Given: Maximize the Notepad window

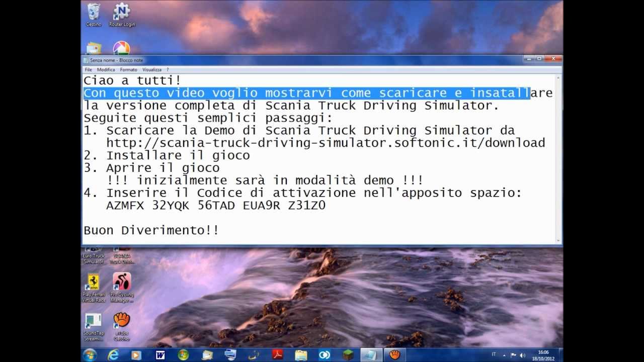Looking at the screenshot, I should (x=540, y=59).
